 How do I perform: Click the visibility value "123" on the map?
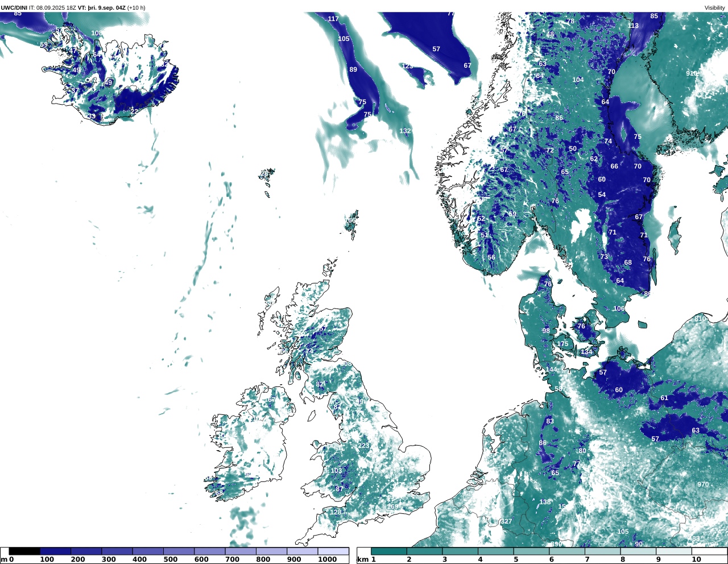407,66
